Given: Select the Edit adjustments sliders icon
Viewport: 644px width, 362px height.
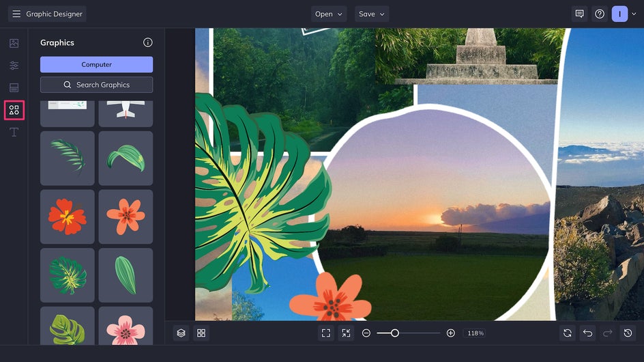Looking at the screenshot, I should tap(14, 66).
